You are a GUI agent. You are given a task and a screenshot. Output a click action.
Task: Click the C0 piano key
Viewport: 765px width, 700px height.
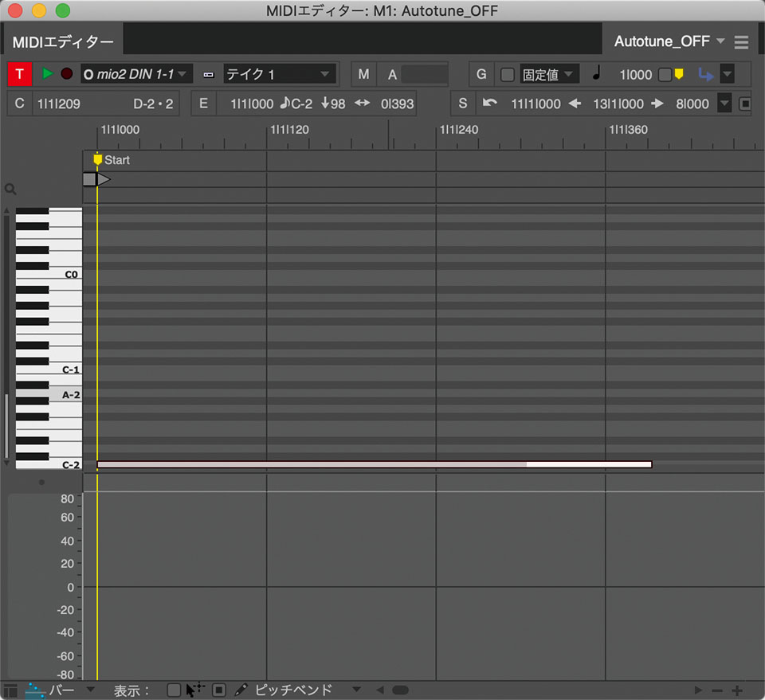(x=49, y=274)
